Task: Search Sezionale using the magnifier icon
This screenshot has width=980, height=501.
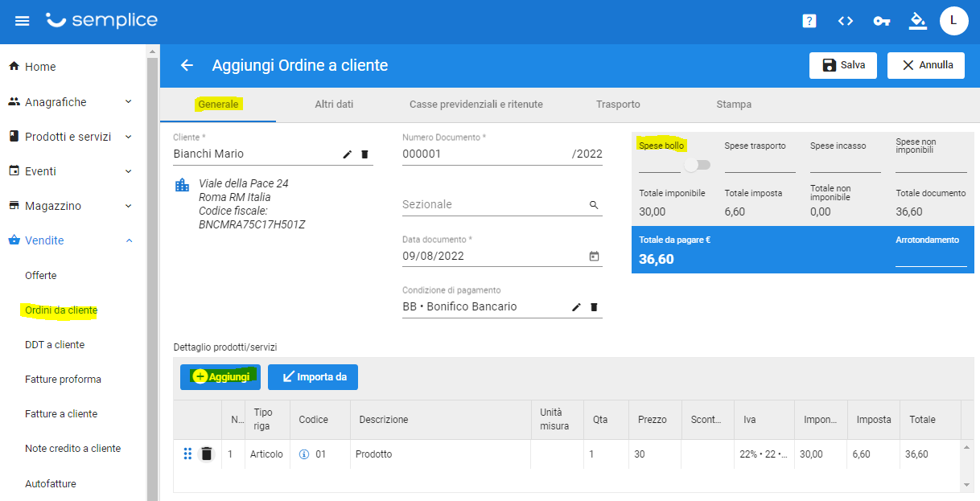Action: pyautogui.click(x=594, y=205)
